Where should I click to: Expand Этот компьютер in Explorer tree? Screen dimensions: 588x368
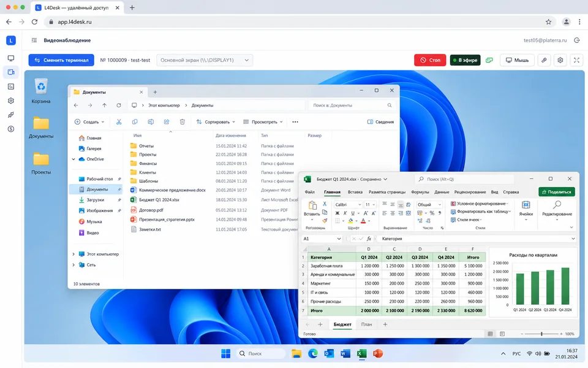73,254
